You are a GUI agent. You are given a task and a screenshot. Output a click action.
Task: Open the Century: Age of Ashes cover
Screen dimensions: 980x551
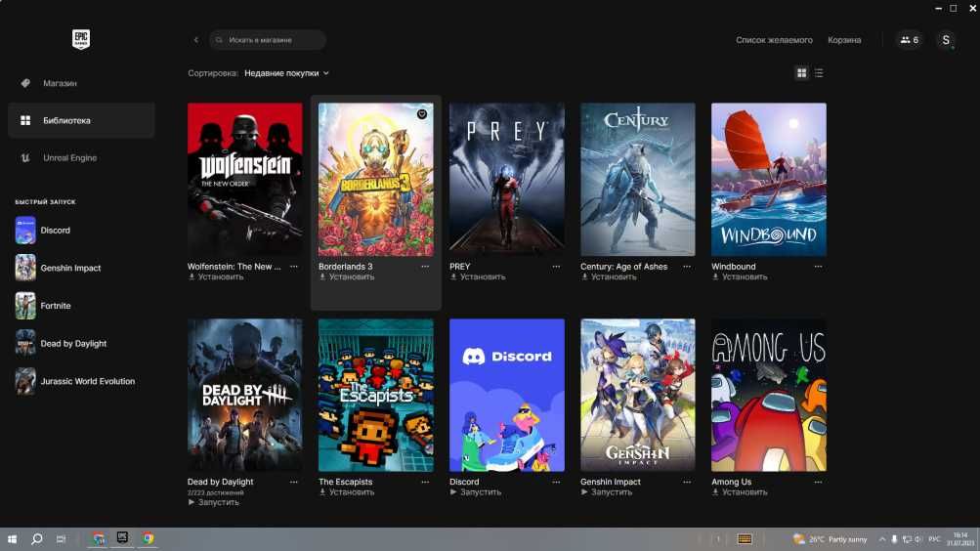(x=637, y=180)
